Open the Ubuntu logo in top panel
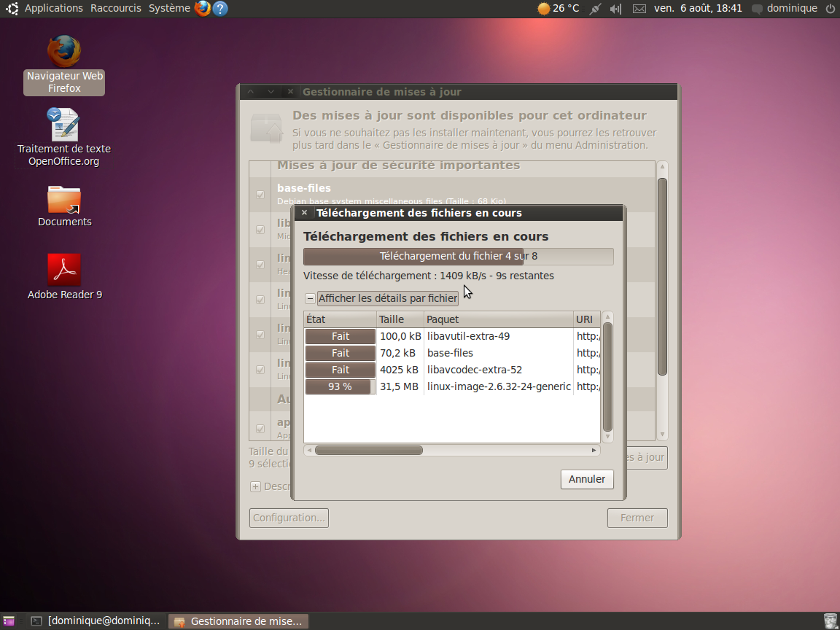 point(12,8)
